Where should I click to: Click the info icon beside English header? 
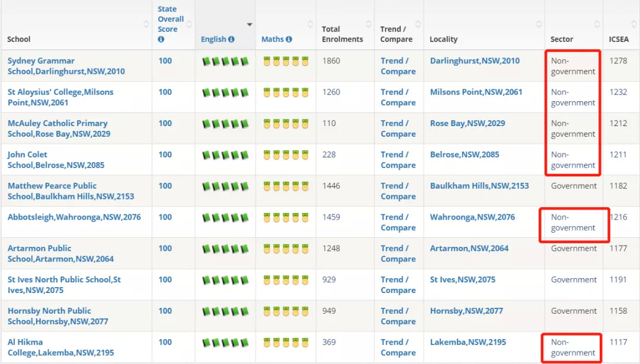[x=231, y=40]
